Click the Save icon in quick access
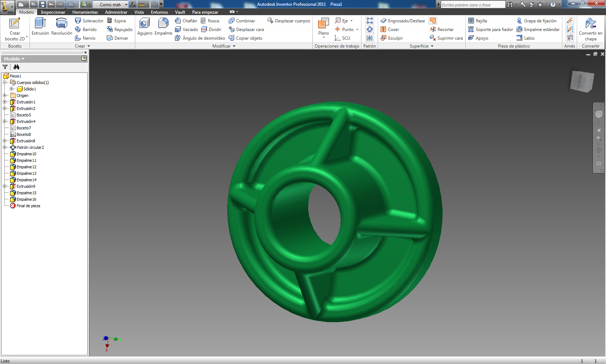 pos(43,4)
